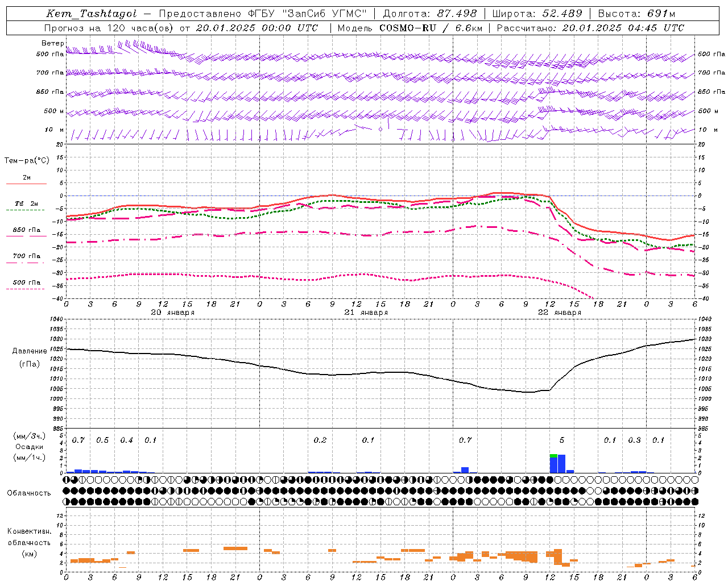Click '850 гПа' entry in temperature legend
The height and width of the screenshot is (582, 728).
tap(26, 230)
